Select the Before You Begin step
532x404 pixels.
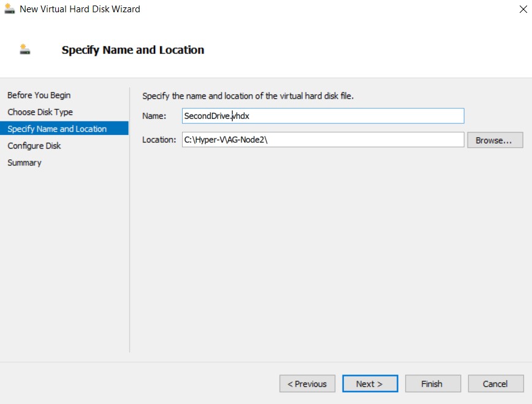(39, 95)
